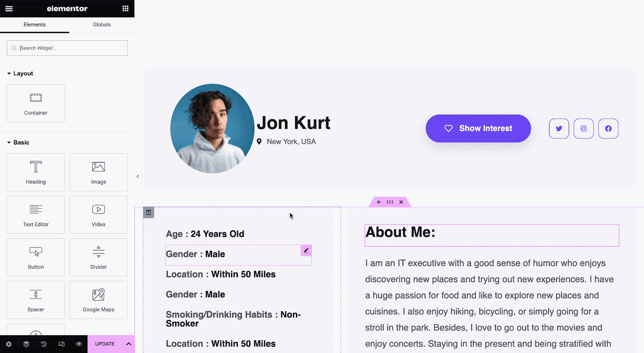Select the Container widget

(36, 103)
